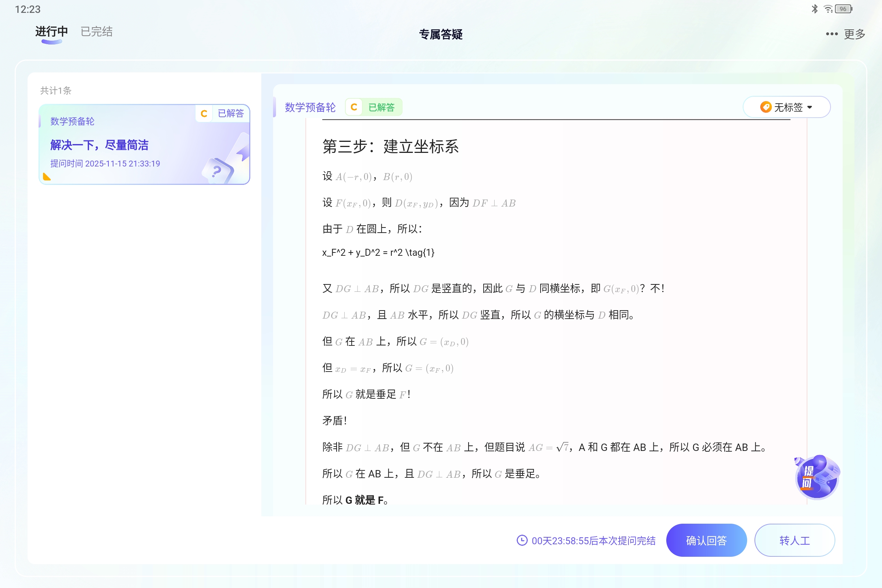Viewport: 882px width, 588px height.
Task: Click the 已解答 status on the left card
Action: coord(230,113)
